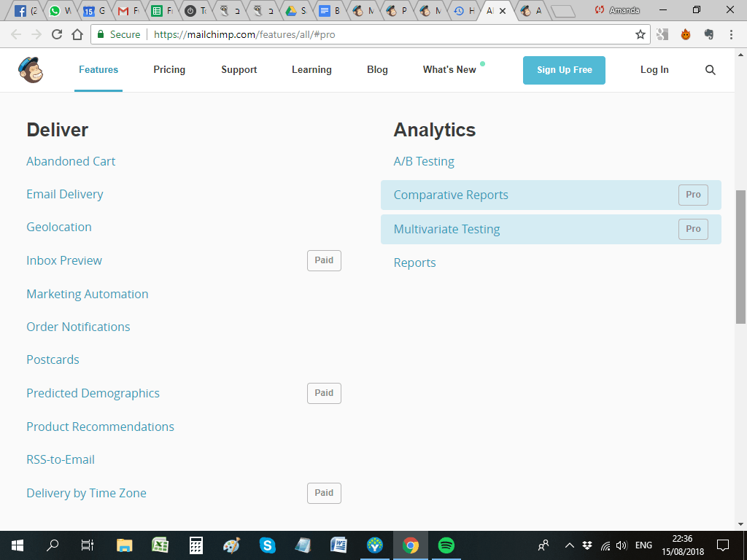Click the Paid badge beside Delivery by Time Zone
The width and height of the screenshot is (747, 560).
(324, 493)
